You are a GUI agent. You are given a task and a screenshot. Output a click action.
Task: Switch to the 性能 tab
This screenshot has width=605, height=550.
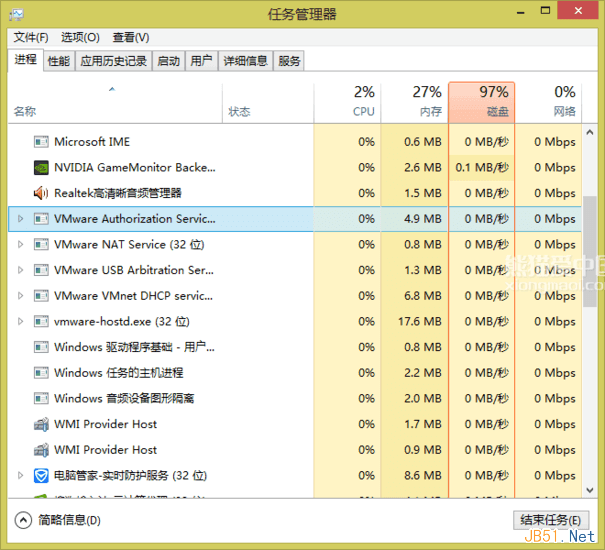coord(59,61)
